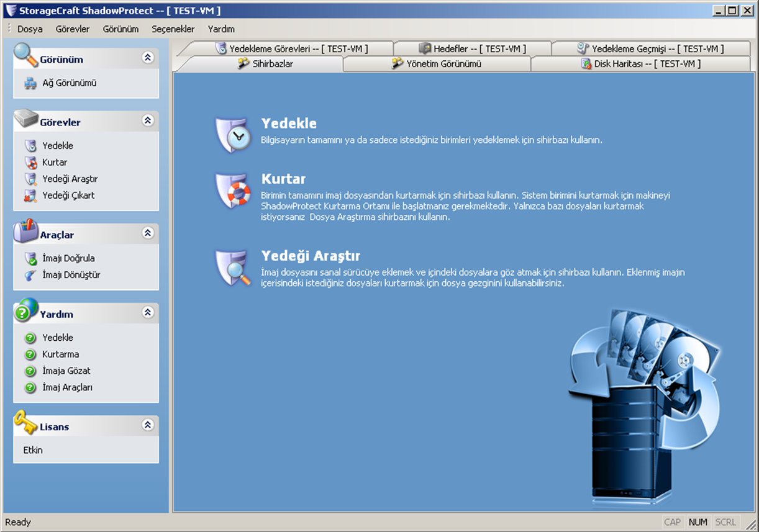
Task: Click the green help icon beside İmaja Gözat
Action: click(30, 371)
